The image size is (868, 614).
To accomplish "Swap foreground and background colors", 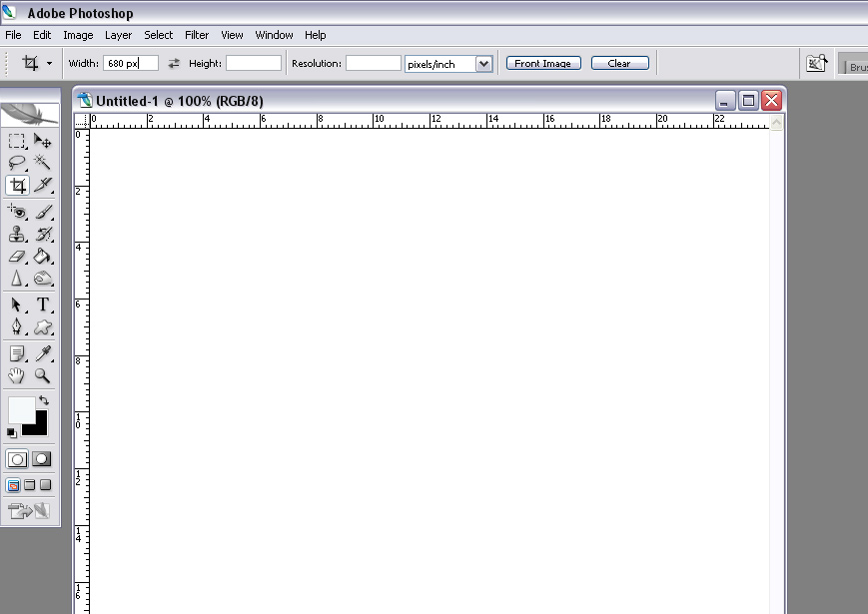I will 44,400.
